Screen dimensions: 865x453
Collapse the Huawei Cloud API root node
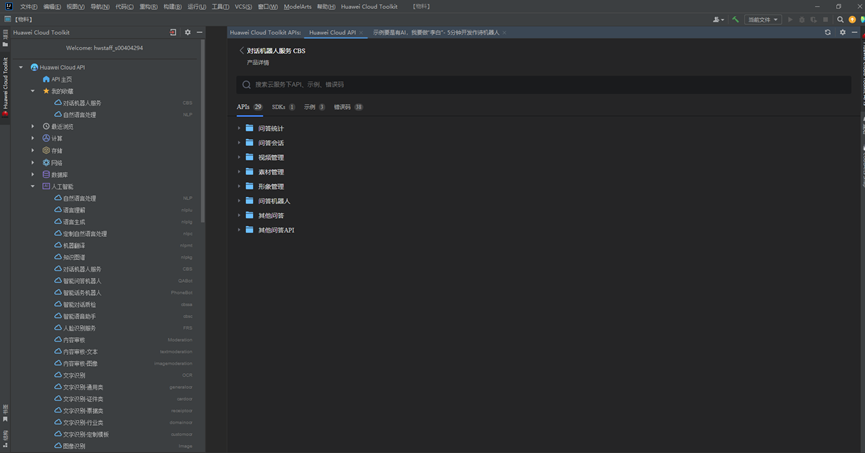pos(21,67)
